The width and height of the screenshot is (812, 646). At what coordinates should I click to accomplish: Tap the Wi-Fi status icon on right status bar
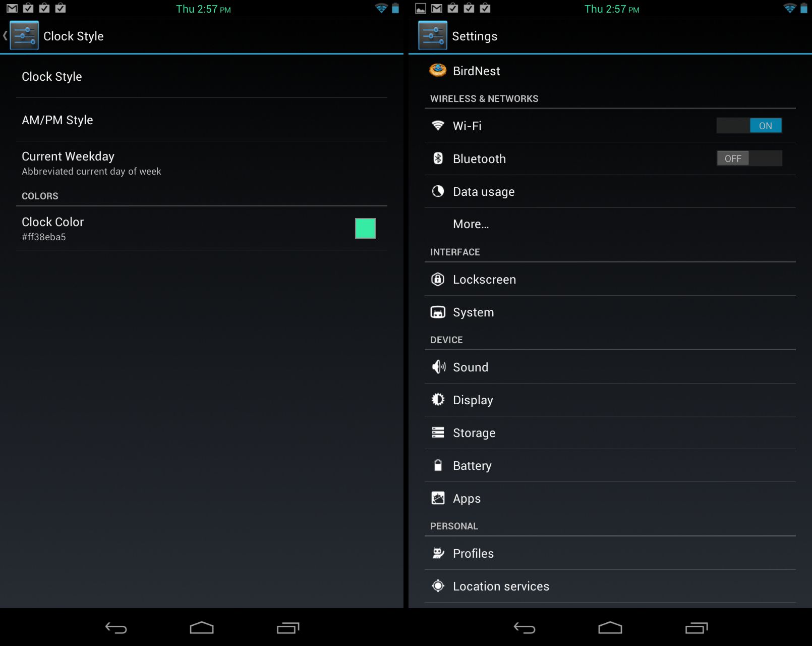[x=790, y=8]
